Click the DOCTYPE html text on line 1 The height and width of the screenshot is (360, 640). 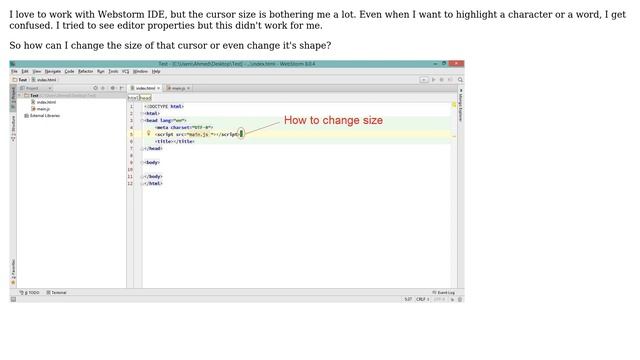click(x=164, y=107)
